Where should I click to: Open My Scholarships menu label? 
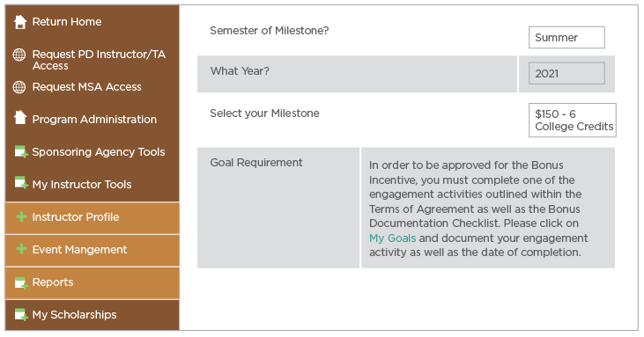tap(74, 314)
